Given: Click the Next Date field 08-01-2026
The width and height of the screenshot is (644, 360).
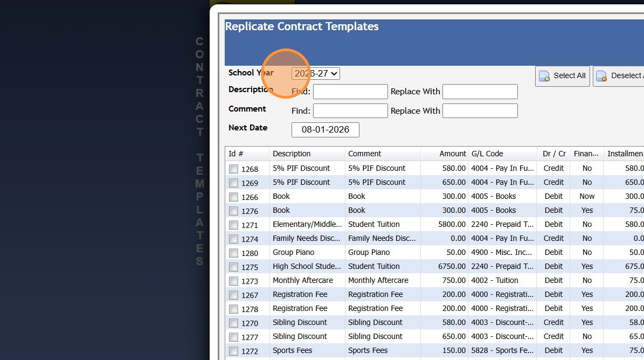Looking at the screenshot, I should click(326, 130).
